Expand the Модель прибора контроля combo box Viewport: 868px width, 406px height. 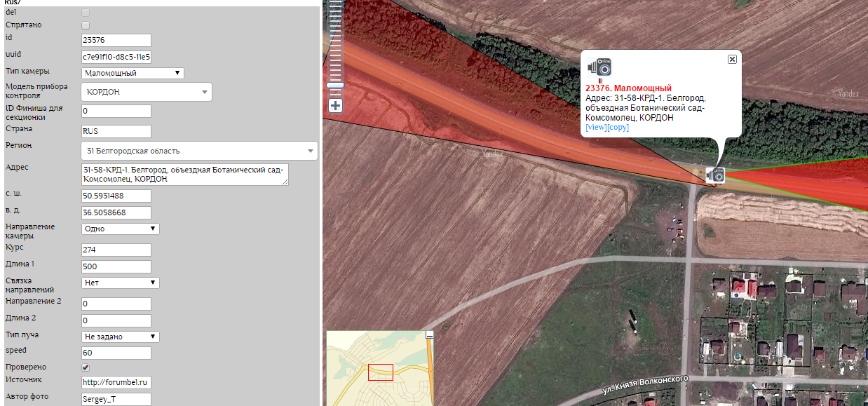pyautogui.click(x=147, y=92)
